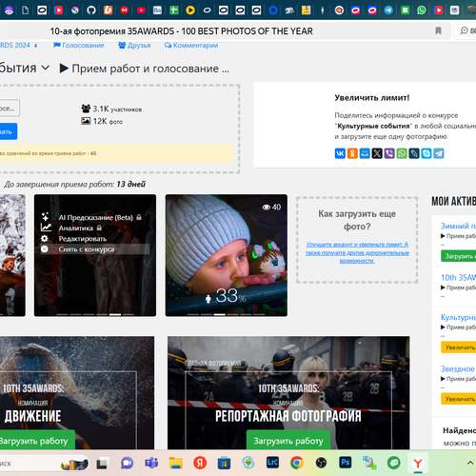Open Звездное contest link in sidebar
The width and height of the screenshot is (476, 476).
(458, 368)
